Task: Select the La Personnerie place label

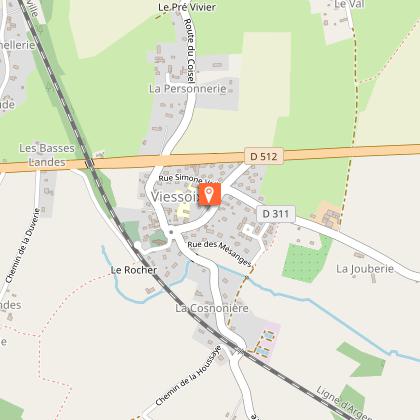Action: (x=188, y=89)
